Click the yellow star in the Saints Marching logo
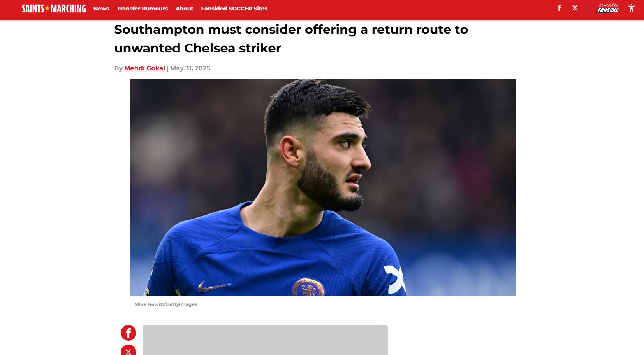Image resolution: width=644 pixels, height=355 pixels. pyautogui.click(x=48, y=9)
